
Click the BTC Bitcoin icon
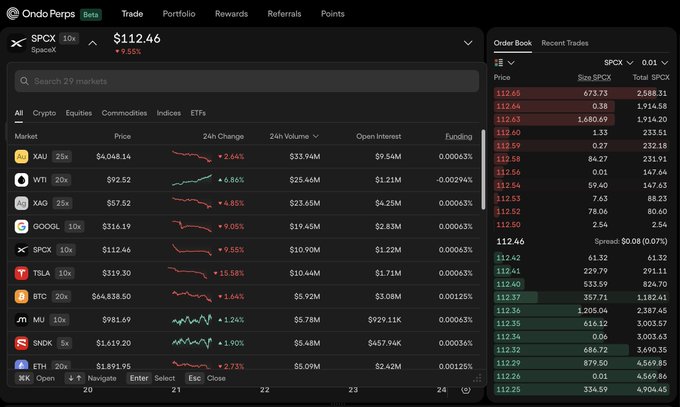21,296
